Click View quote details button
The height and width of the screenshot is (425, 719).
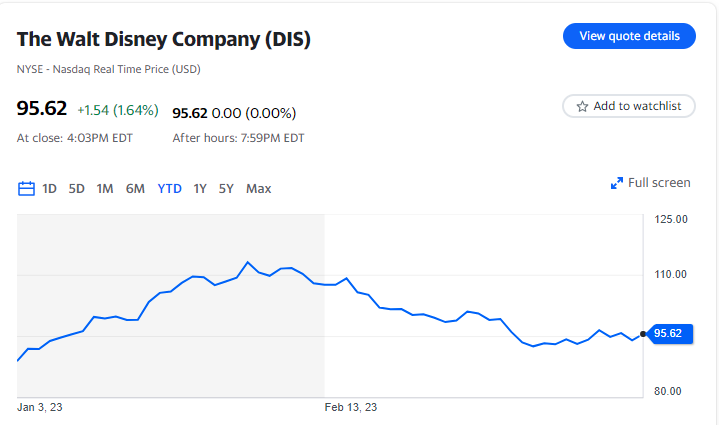tap(629, 36)
